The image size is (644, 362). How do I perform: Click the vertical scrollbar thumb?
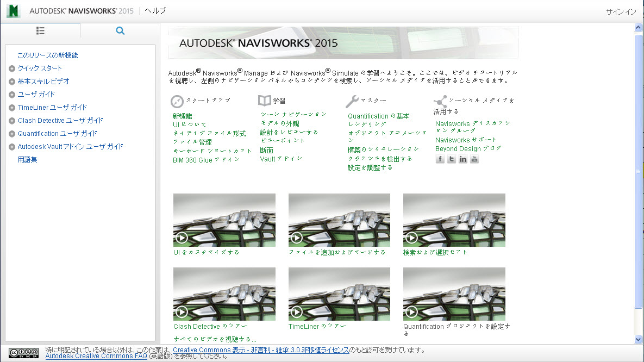(638, 171)
